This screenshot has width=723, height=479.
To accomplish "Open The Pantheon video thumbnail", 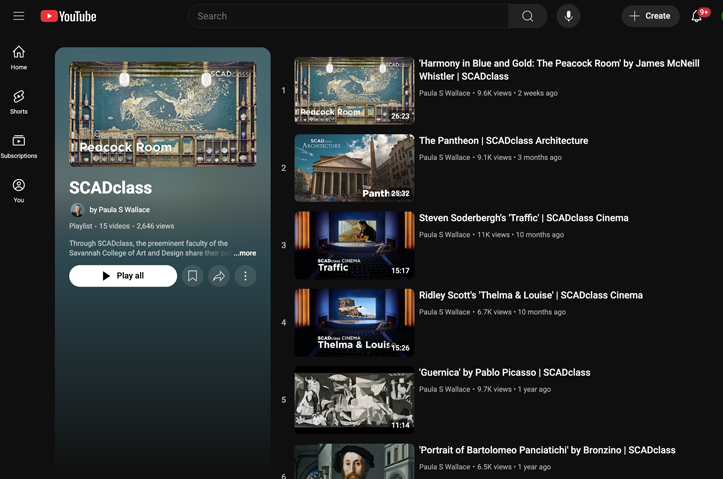I will click(354, 168).
